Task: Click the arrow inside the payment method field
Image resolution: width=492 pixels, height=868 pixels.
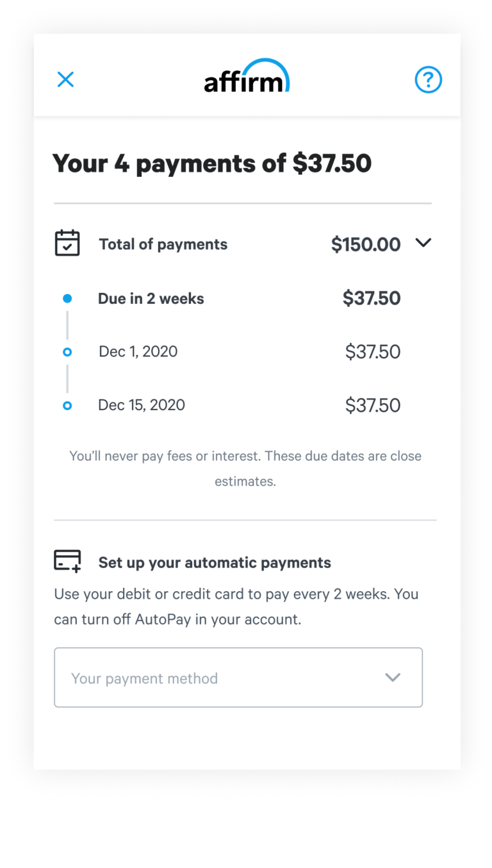Action: pyautogui.click(x=393, y=678)
